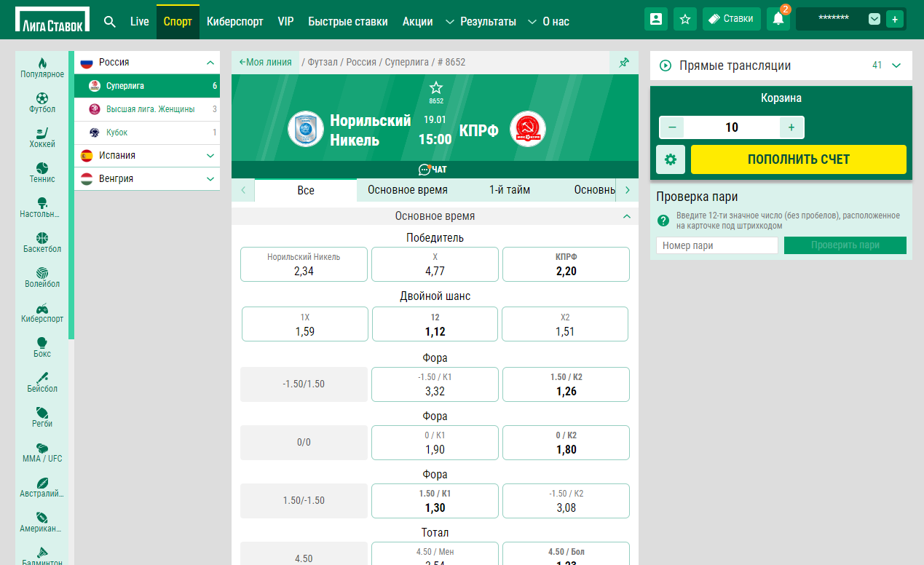The image size is (924, 565).
Task: Add match 8652 to favorites star
Action: [x=435, y=87]
